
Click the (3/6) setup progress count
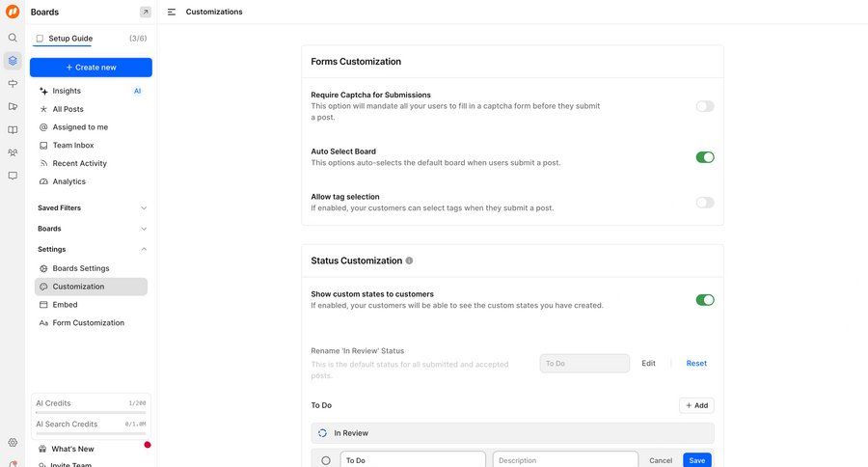(138, 39)
